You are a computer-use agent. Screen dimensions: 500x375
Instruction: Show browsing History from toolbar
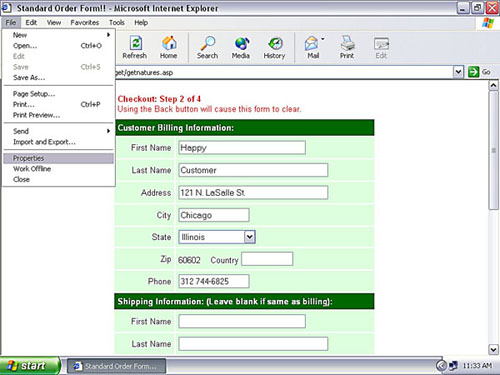[274, 47]
